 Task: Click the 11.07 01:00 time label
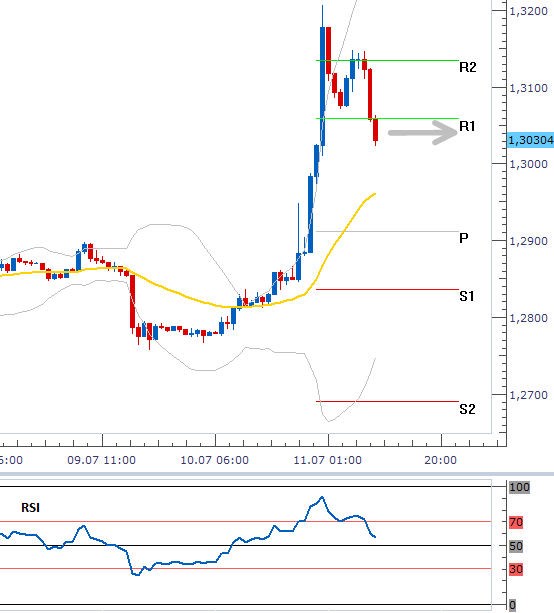pyautogui.click(x=328, y=460)
